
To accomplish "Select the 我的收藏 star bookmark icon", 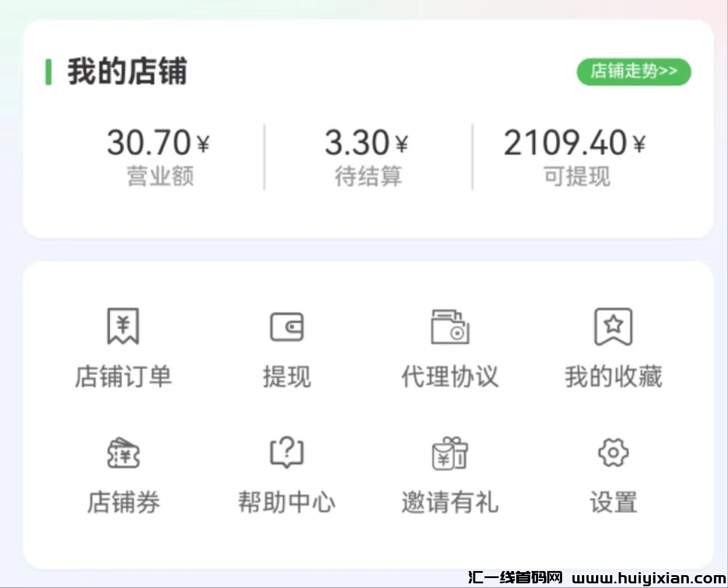I will click(613, 326).
